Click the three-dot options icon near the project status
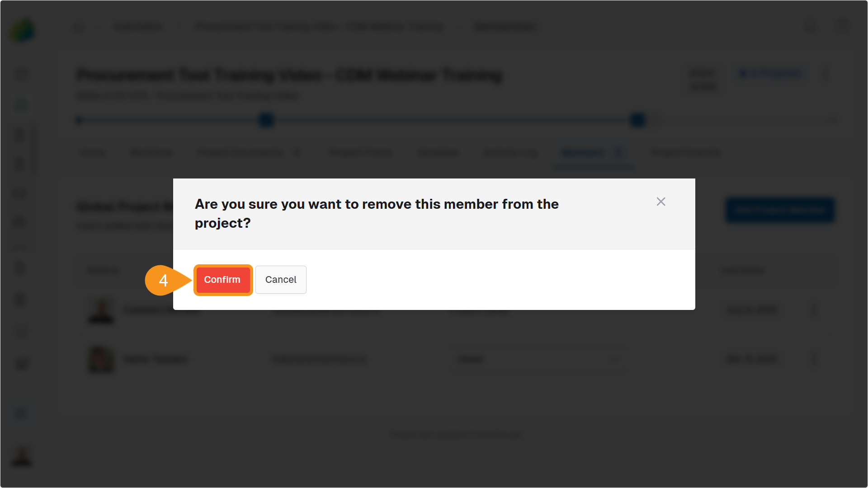The height and width of the screenshot is (488, 868). [825, 74]
